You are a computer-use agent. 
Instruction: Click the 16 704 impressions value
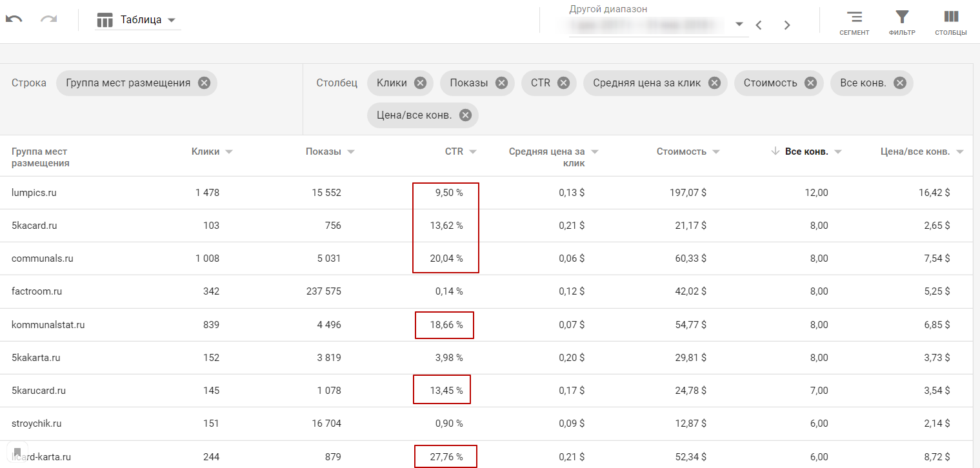click(326, 424)
